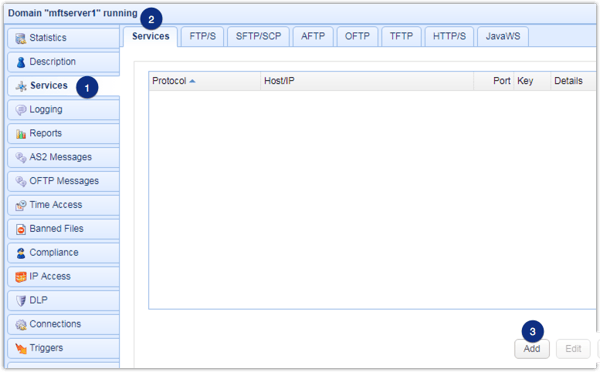Viewport: 600px width, 372px height.
Task: Open the Banned Files section
Action: click(63, 228)
